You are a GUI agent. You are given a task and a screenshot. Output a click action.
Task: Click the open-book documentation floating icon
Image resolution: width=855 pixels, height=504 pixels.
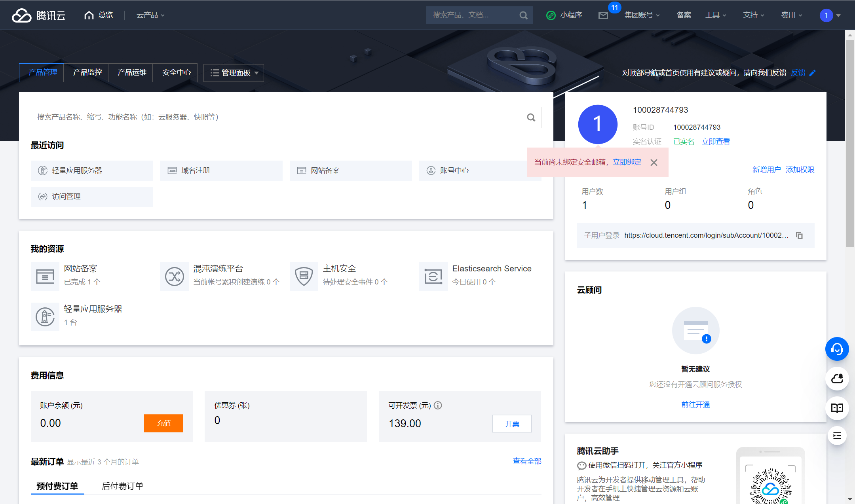837,408
